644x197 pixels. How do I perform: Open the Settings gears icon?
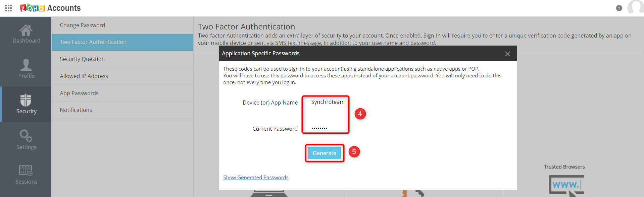coord(26,135)
